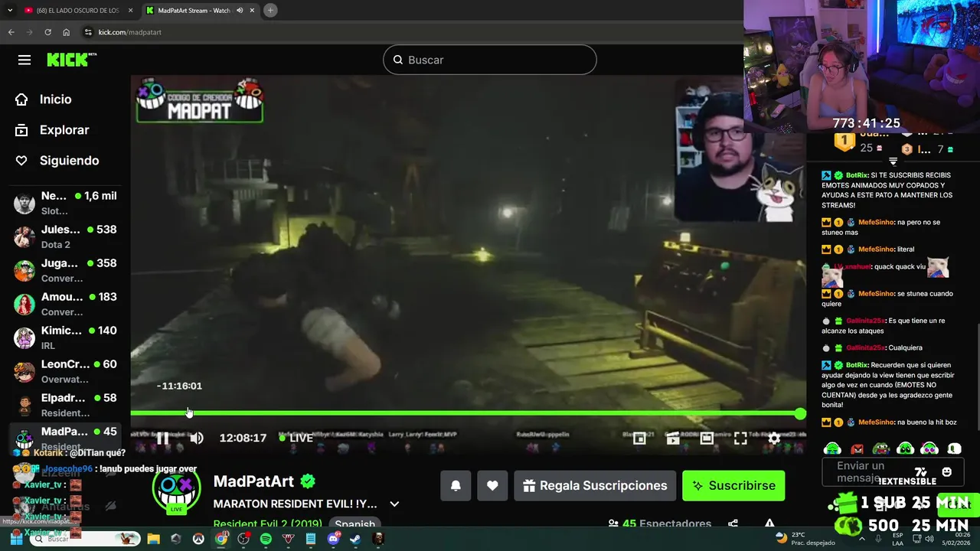
Task: Open the Kick hamburger menu
Action: pyautogui.click(x=24, y=60)
